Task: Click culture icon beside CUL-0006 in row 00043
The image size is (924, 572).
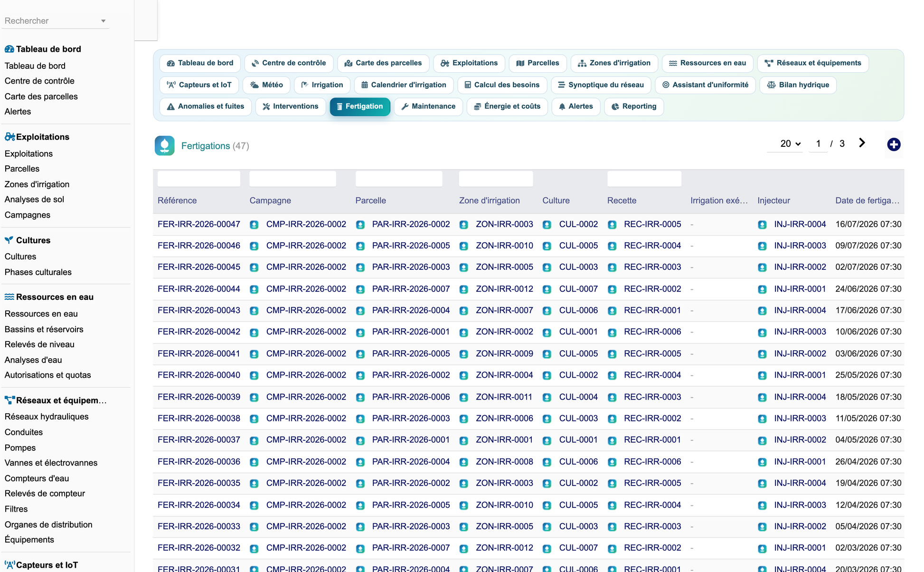Action: (x=547, y=311)
